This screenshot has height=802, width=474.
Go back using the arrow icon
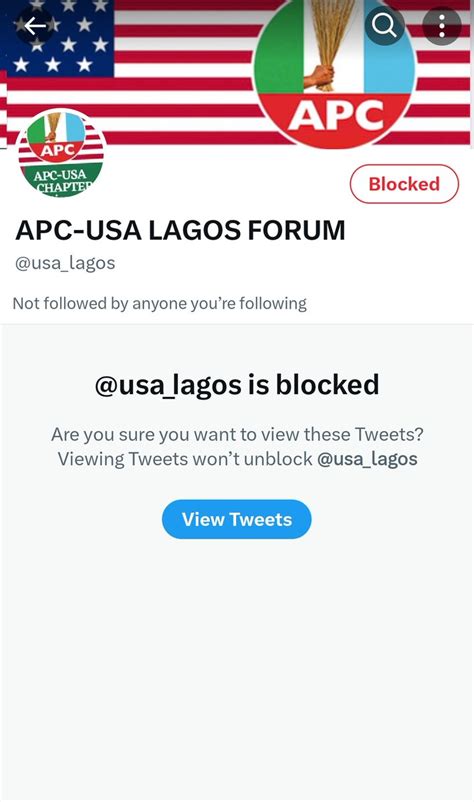pyautogui.click(x=35, y=26)
